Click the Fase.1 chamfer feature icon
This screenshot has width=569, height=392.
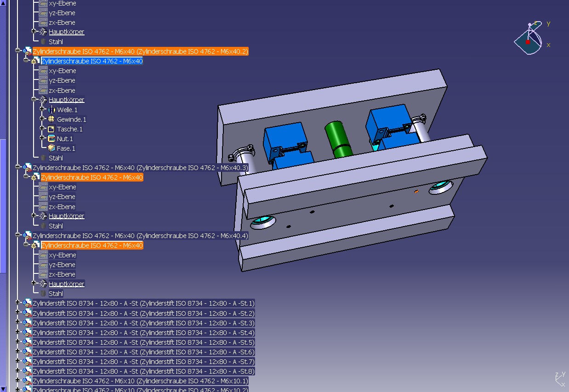click(51, 148)
